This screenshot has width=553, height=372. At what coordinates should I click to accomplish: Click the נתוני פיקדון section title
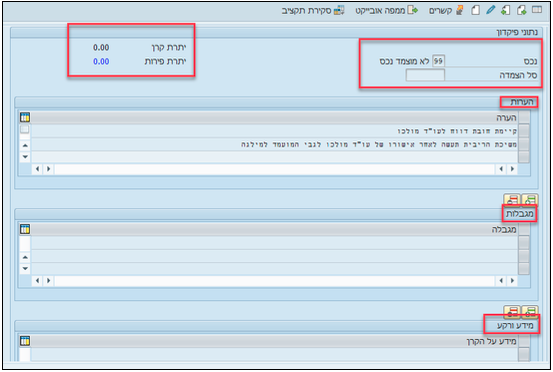pos(517,32)
